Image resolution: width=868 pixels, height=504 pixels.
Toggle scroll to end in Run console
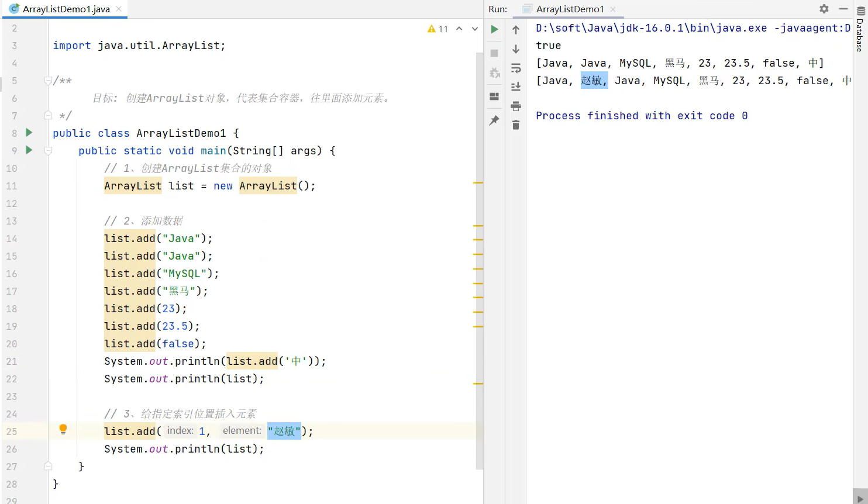point(516,87)
